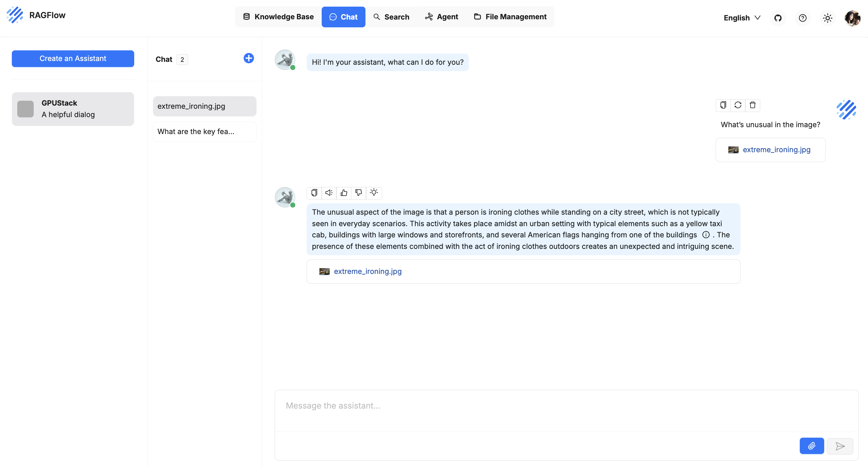868x469 pixels.
Task: Start a new chat with plus icon
Action: (248, 58)
